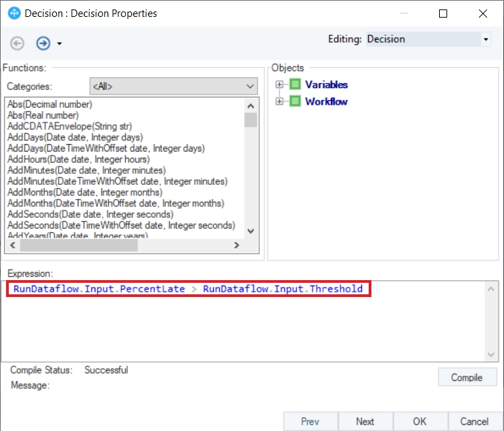Click the green Workflow node icon
The width and height of the screenshot is (504, 431).
[295, 101]
